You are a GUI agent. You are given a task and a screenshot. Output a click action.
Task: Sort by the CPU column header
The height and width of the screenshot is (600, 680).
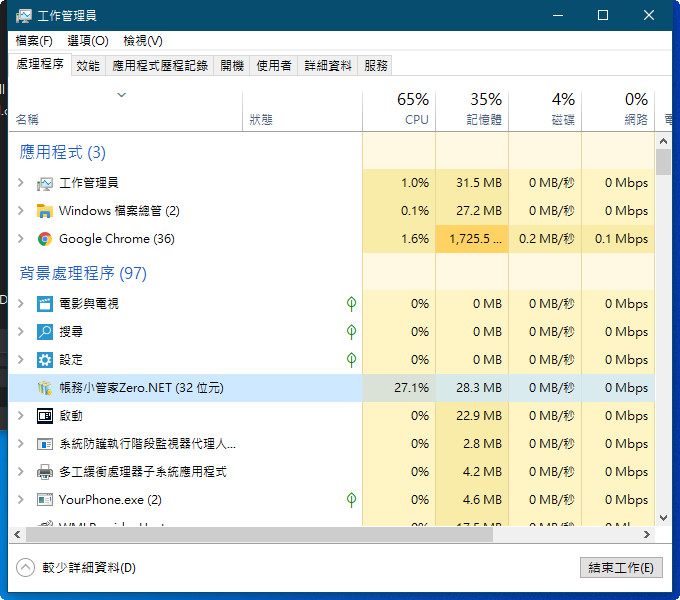pos(399,109)
